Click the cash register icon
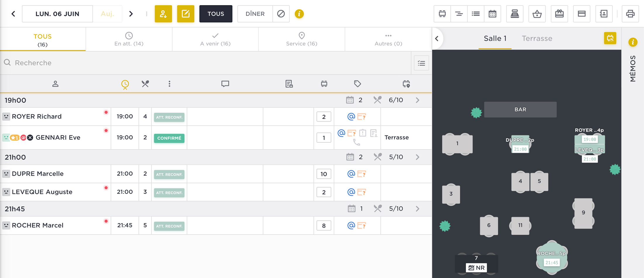Screen dimensions: 644x278 pos(515,14)
